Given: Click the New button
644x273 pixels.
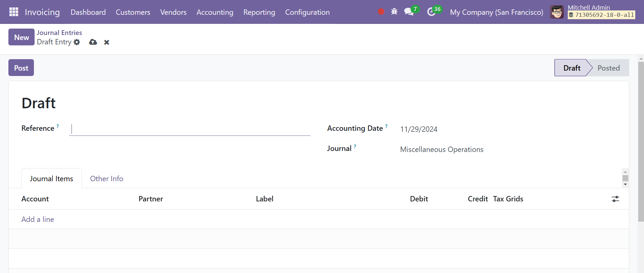Looking at the screenshot, I should pos(21,37).
